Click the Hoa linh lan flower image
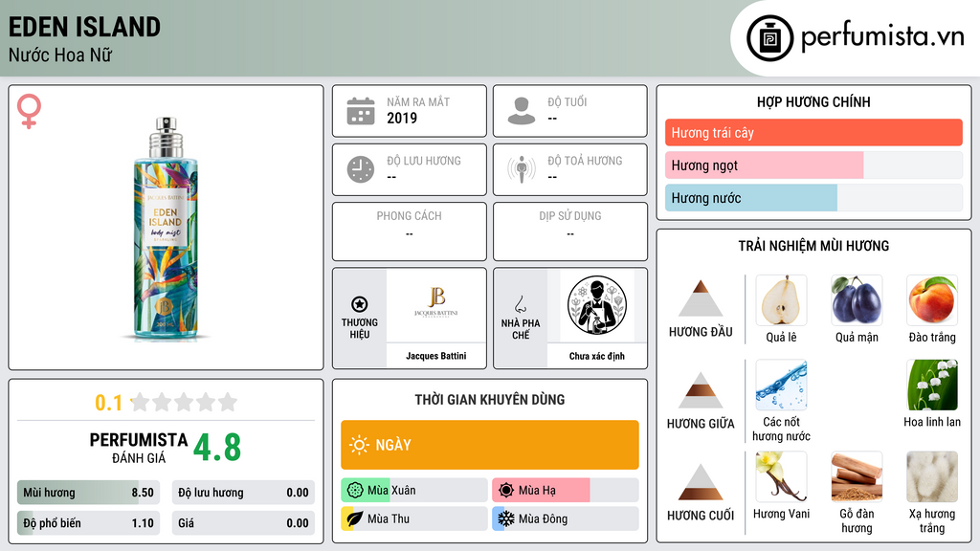 tap(932, 385)
